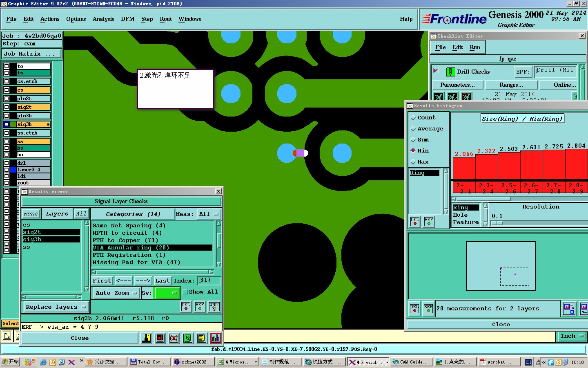Open the Replace layers dropdown
This screenshot has width=588, height=368.
pos(56,307)
